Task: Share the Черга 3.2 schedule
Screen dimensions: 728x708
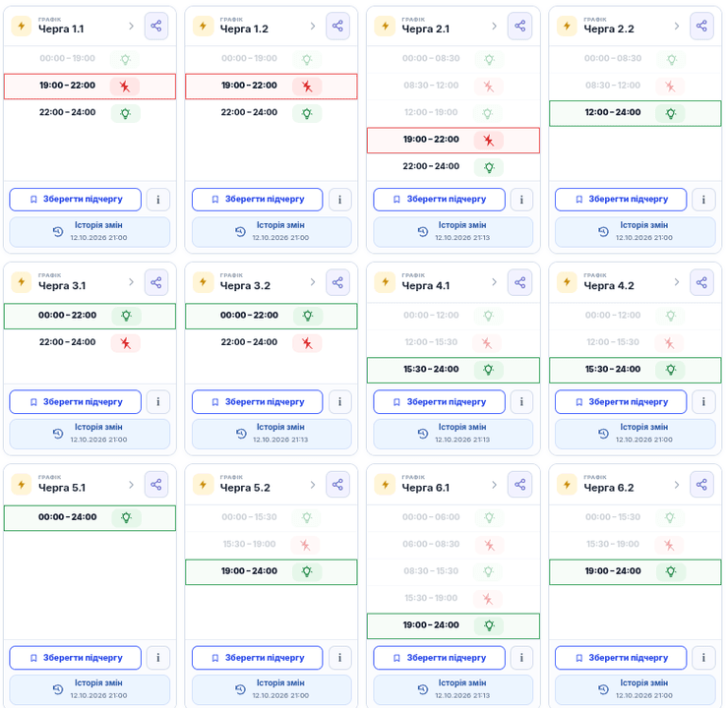Action: [x=337, y=282]
